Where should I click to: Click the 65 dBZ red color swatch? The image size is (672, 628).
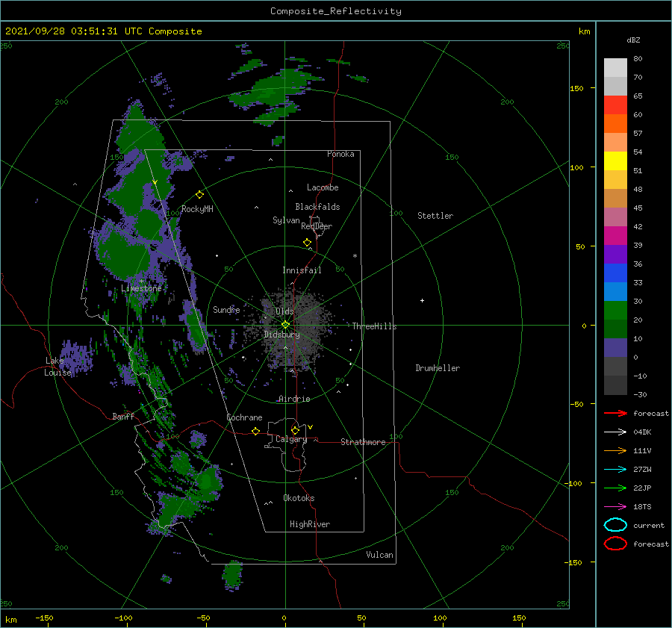(x=615, y=105)
